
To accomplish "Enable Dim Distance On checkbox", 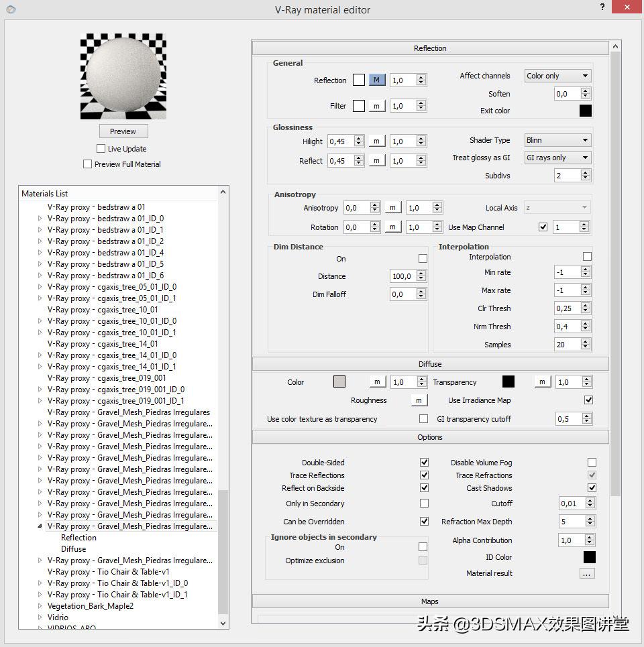I will (x=423, y=259).
